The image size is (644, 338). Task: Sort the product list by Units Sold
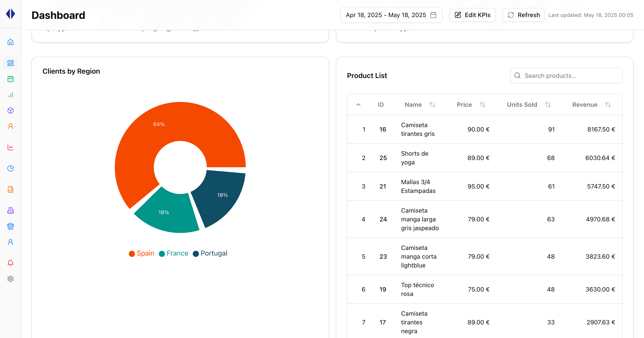pos(548,105)
